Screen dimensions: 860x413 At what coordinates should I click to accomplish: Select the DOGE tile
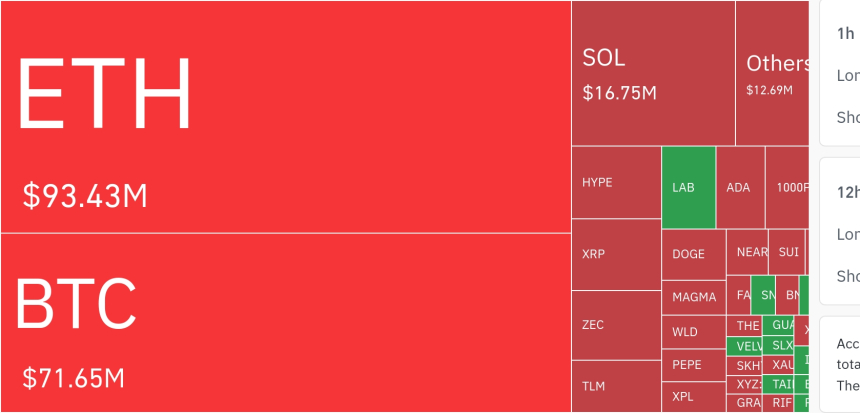(694, 254)
